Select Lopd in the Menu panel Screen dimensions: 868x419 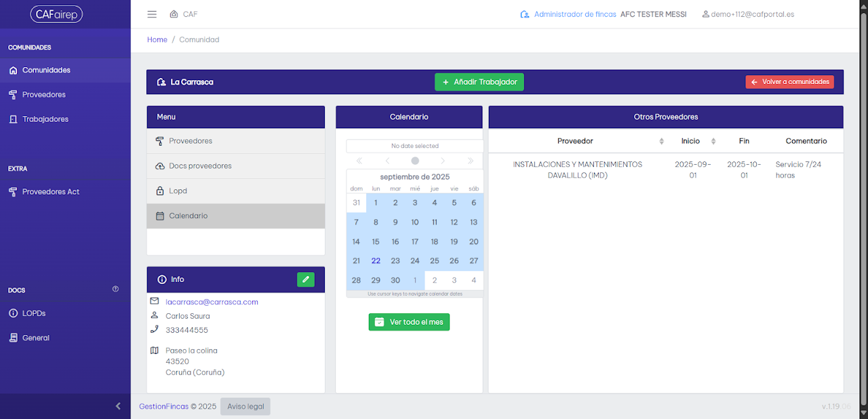click(236, 191)
